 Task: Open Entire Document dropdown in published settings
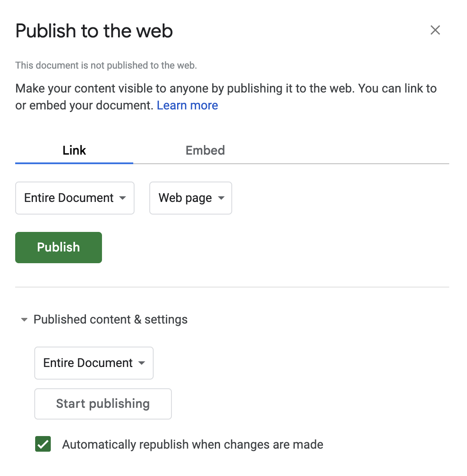[x=94, y=363]
